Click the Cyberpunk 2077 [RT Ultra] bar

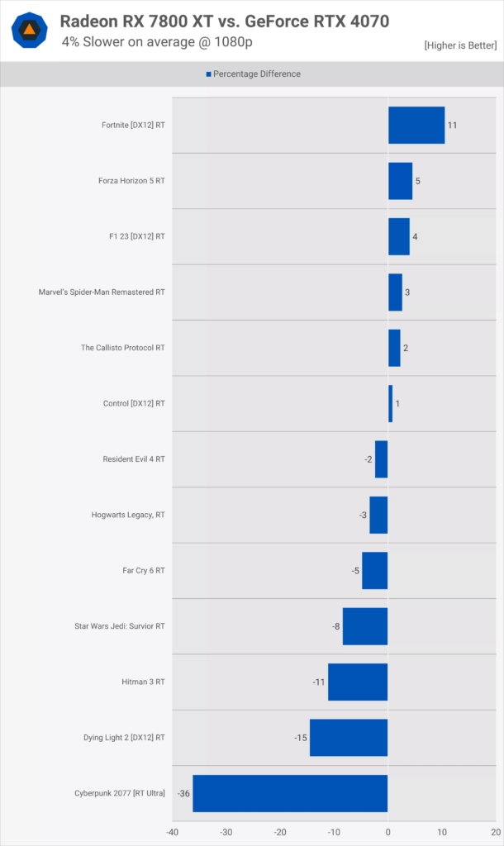[x=290, y=793]
